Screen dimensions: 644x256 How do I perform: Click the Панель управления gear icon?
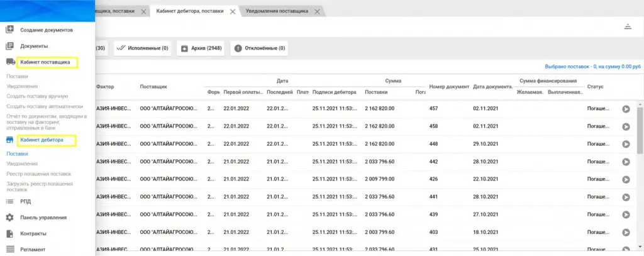[9, 218]
